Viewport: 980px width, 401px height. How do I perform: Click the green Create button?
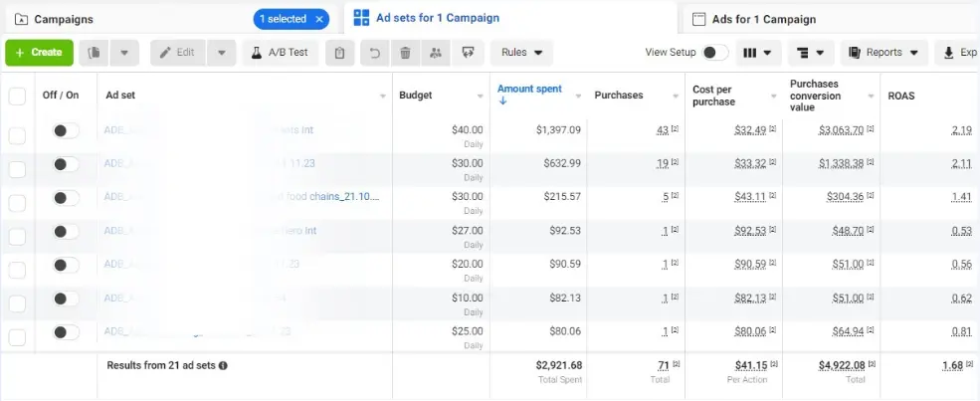pyautogui.click(x=39, y=53)
